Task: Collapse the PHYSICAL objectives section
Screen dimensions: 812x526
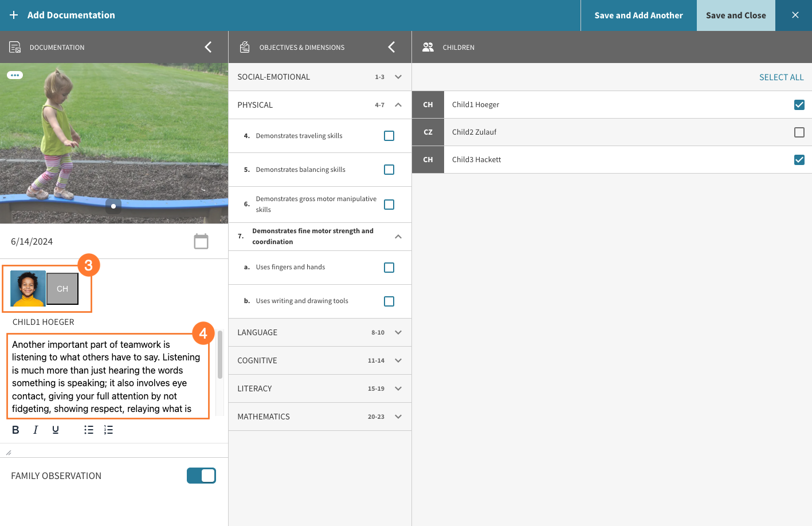Action: 398,105
